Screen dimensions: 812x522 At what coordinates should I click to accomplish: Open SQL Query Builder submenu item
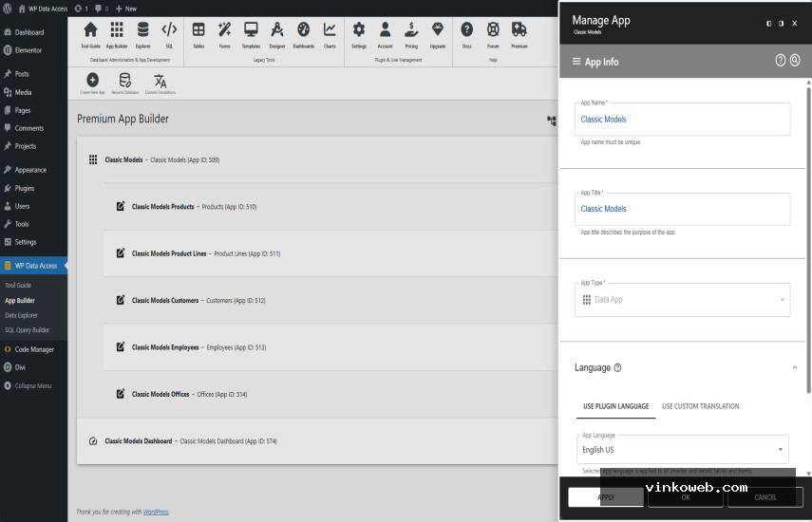(x=27, y=329)
